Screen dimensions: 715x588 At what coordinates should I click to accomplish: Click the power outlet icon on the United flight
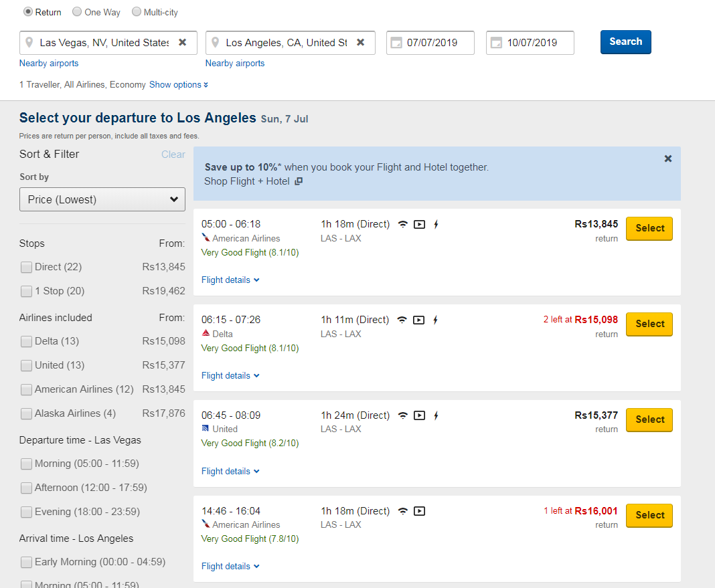point(436,415)
